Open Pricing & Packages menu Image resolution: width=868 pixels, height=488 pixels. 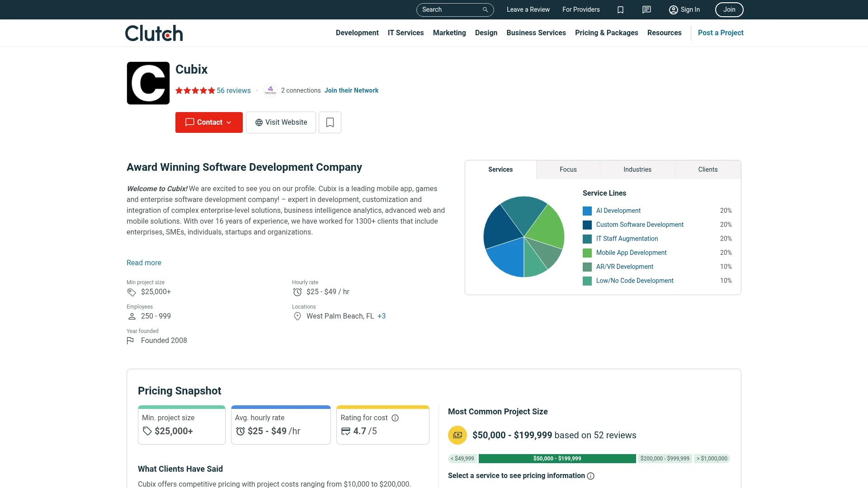coord(607,33)
